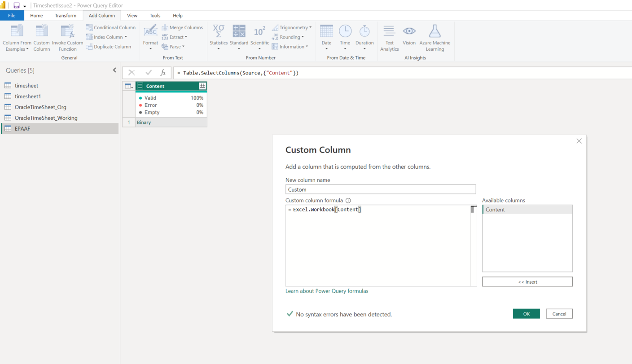The width and height of the screenshot is (632, 364).
Task: Click the New column name field
Action: (x=381, y=189)
